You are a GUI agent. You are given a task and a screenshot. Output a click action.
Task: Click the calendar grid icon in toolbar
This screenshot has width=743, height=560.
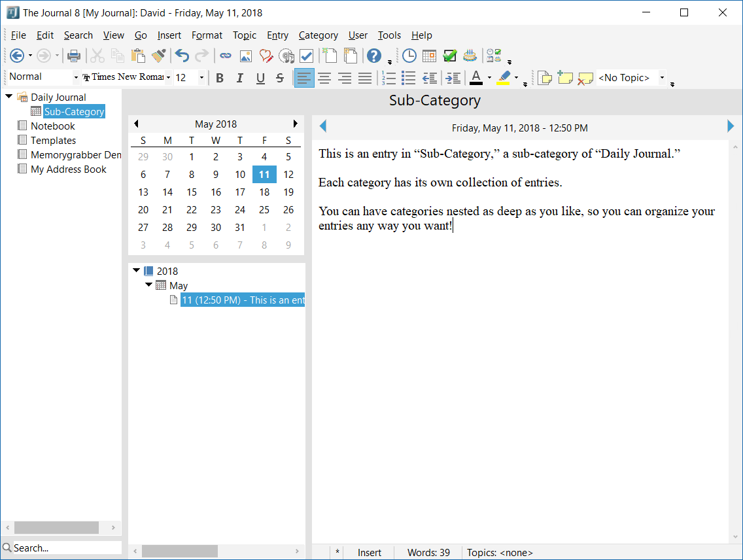(429, 56)
